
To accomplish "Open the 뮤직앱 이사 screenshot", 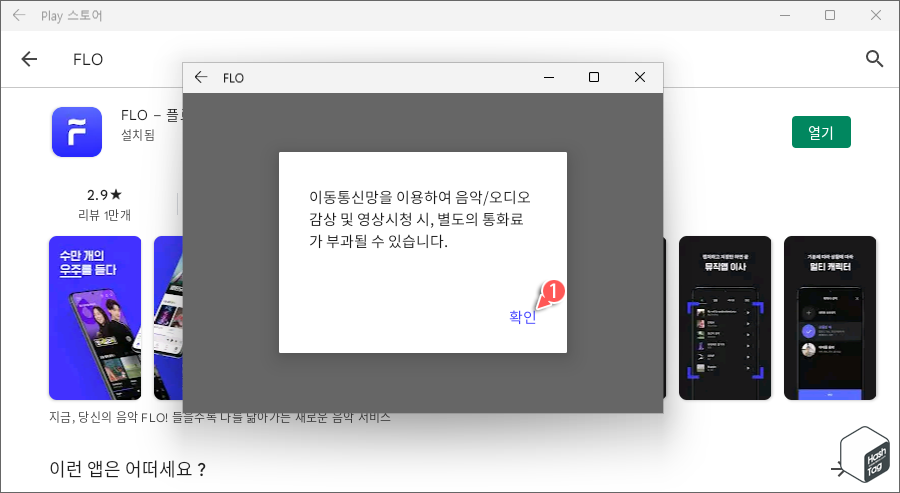I will pos(725,317).
